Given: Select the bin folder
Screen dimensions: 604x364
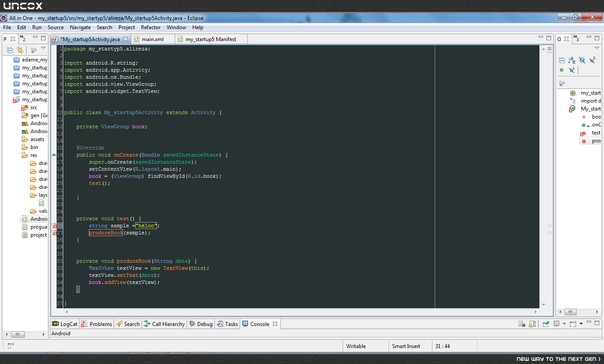Looking at the screenshot, I should (30, 147).
